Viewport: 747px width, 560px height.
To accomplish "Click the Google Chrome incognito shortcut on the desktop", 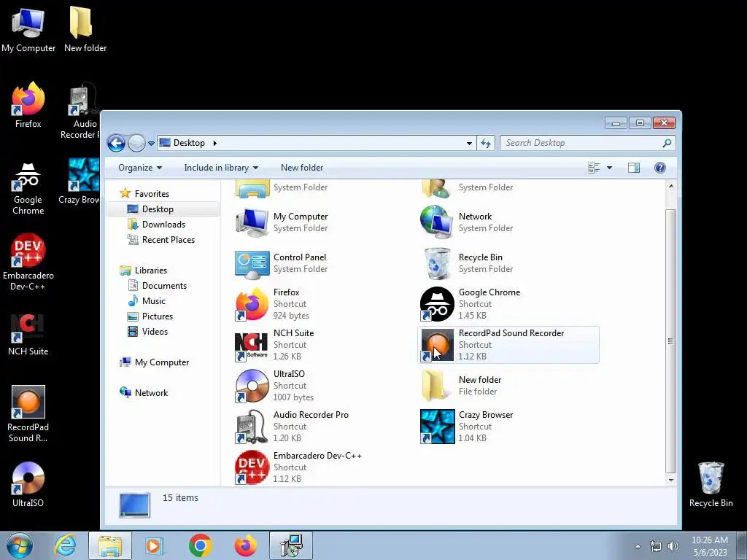I will (x=28, y=189).
